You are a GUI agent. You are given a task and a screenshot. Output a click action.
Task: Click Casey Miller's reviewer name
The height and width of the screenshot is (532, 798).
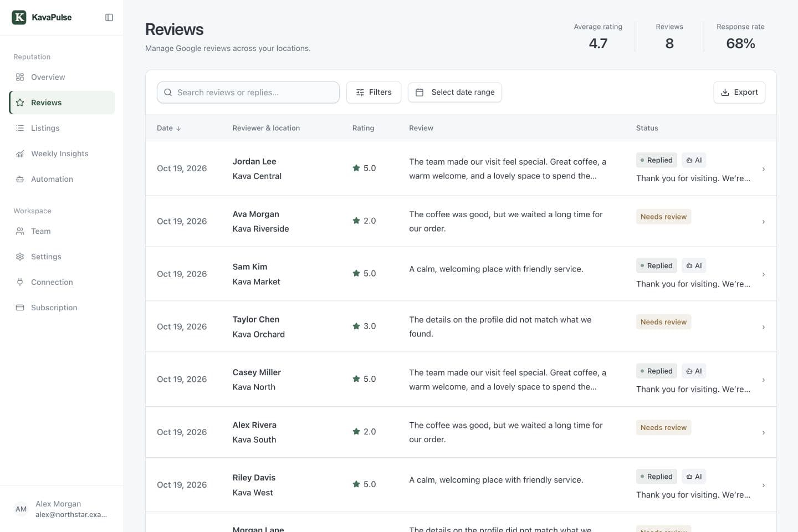click(257, 372)
